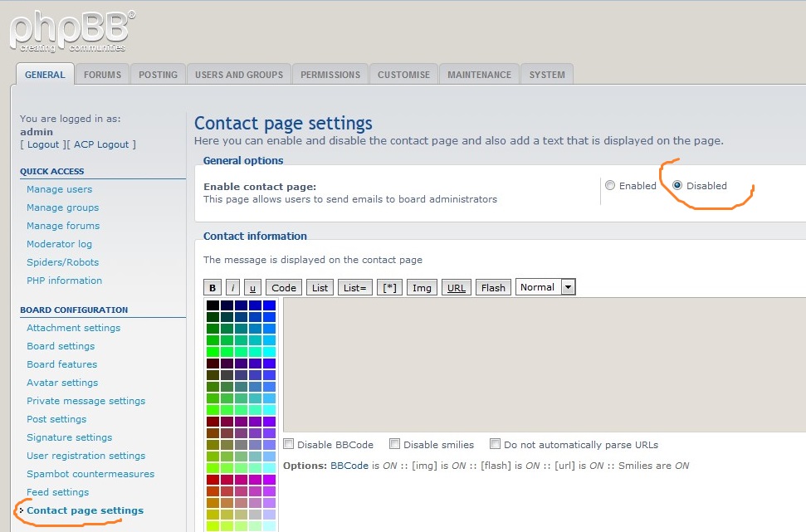This screenshot has width=806, height=532.
Task: Switch to the GENERAL tab
Action: coord(45,75)
